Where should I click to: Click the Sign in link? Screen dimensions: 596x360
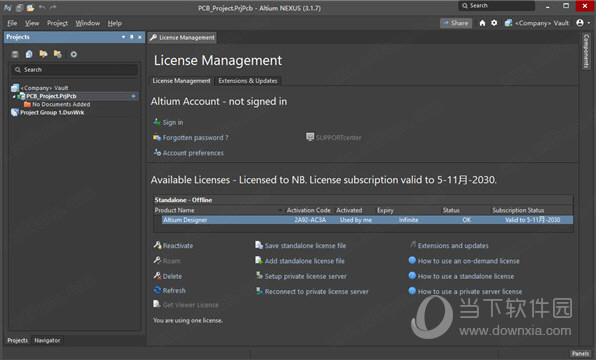[173, 122]
